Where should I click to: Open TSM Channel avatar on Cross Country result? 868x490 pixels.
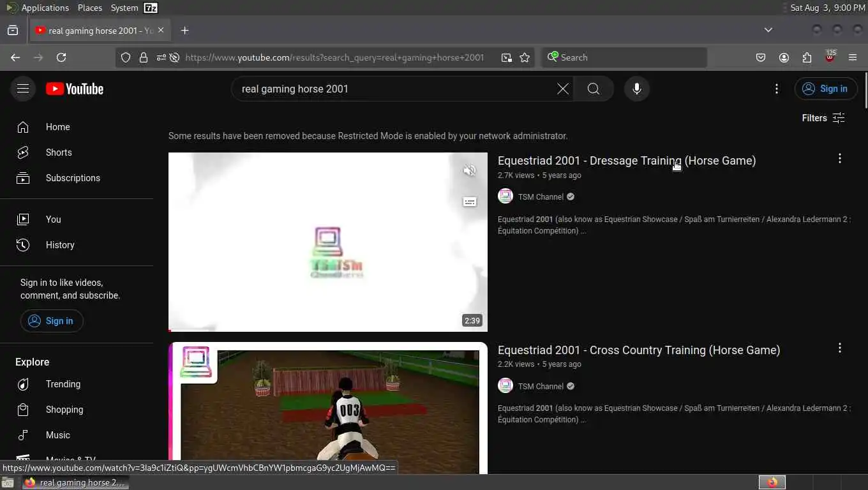pyautogui.click(x=505, y=385)
